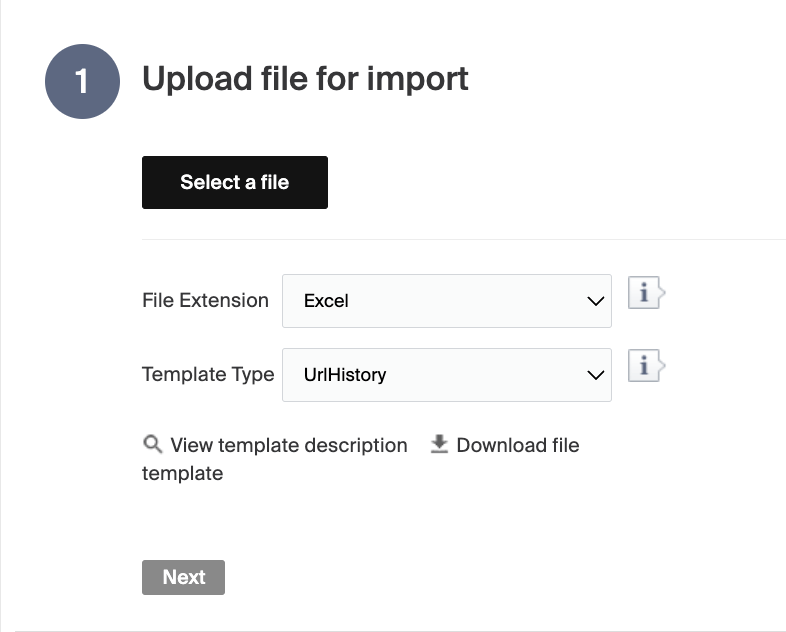Click the magnifier icon for template description
Screen dimensions: 786x632
point(152,444)
